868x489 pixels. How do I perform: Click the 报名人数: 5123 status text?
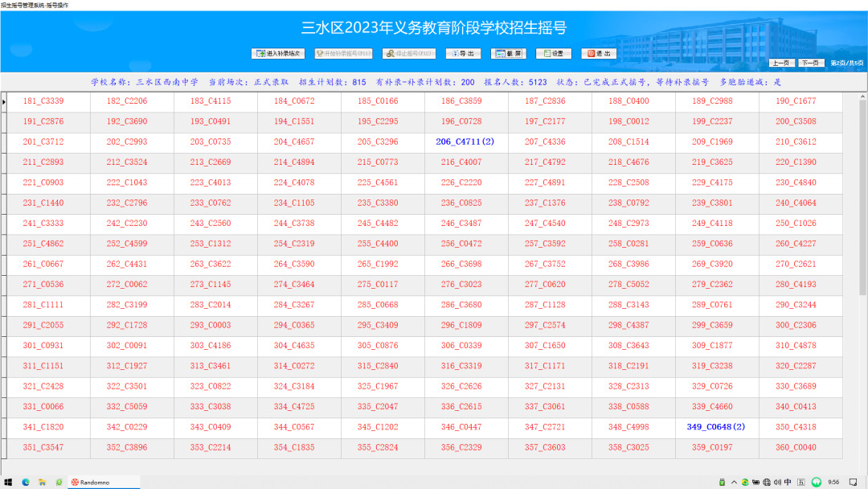pyautogui.click(x=515, y=83)
